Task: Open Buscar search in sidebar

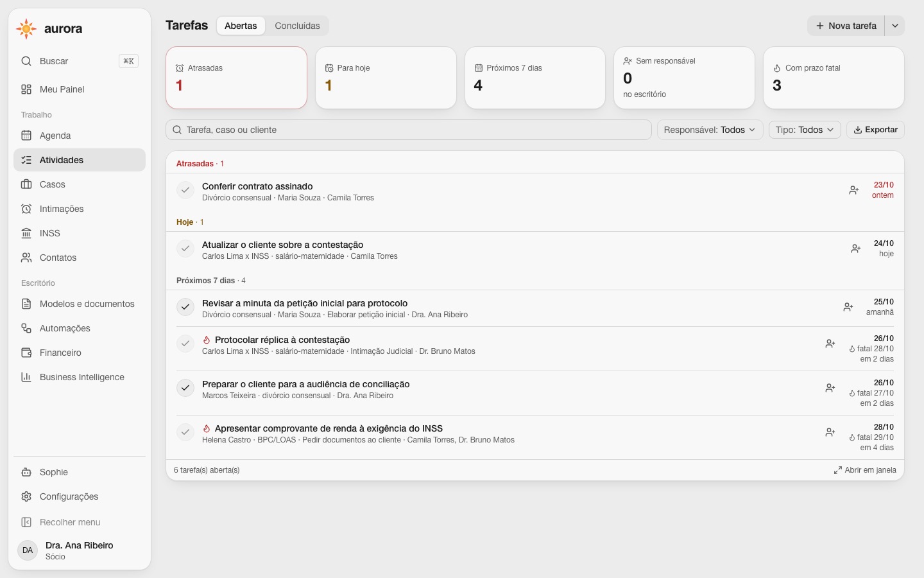Action: click(80, 61)
